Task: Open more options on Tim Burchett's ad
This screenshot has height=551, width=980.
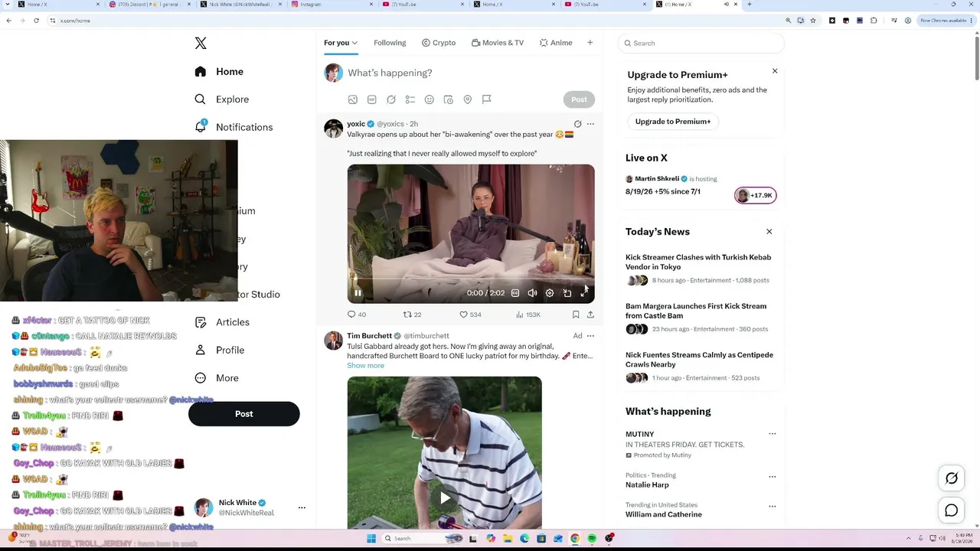Action: [x=590, y=336]
